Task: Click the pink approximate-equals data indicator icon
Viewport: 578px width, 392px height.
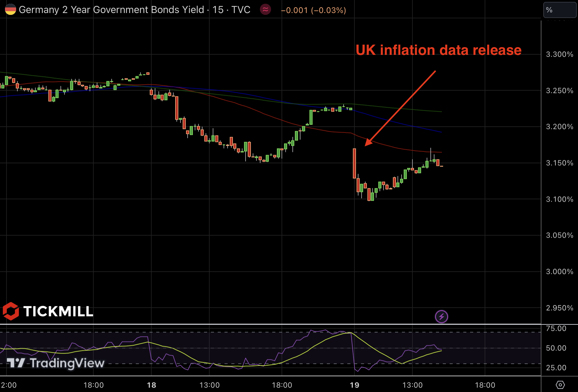Action: (265, 10)
